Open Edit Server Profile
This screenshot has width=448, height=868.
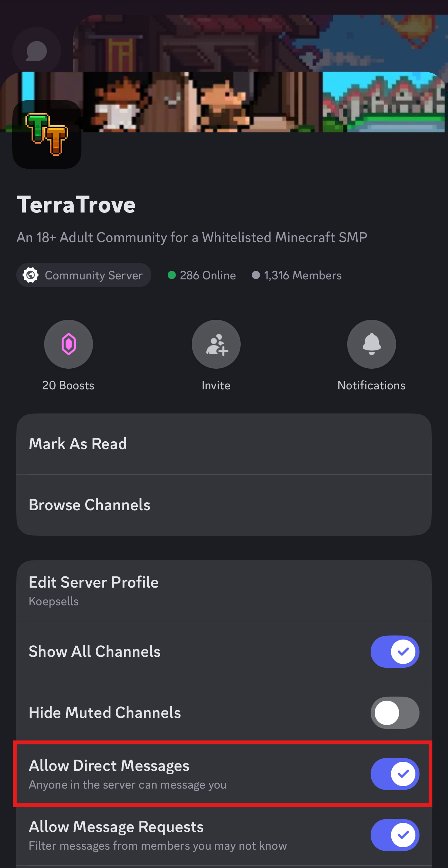click(x=224, y=590)
